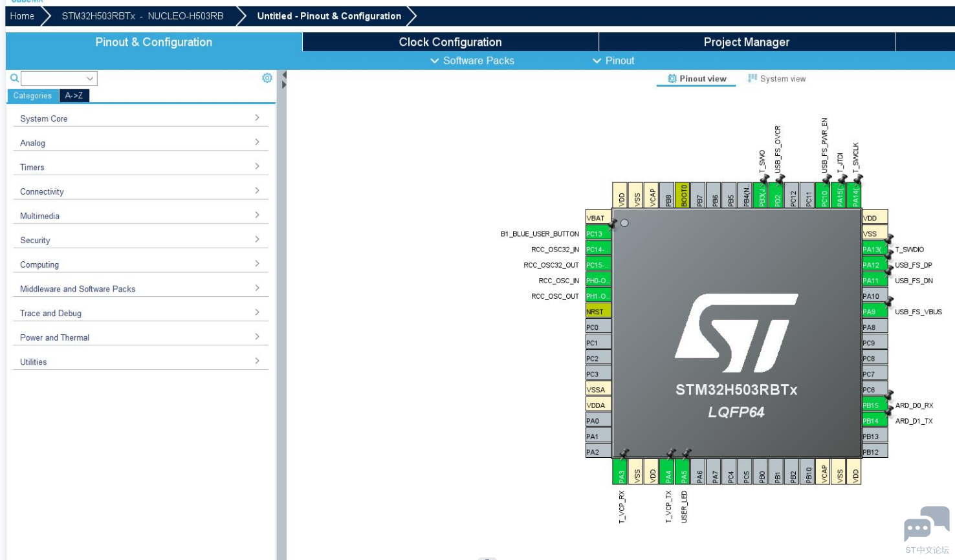Select green PC13 user button pin
The width and height of the screenshot is (955, 560).
598,233
